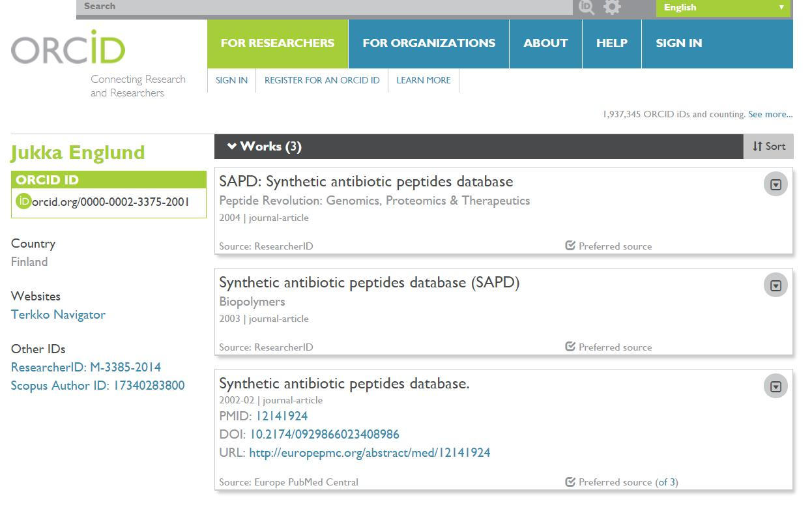Click the Finland country value
Image resolution: width=812 pixels, height=522 pixels.
click(29, 262)
